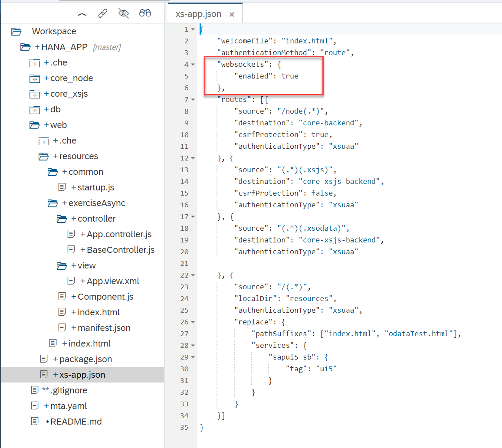Fold route block at line 22
502x448 pixels.
193,275
